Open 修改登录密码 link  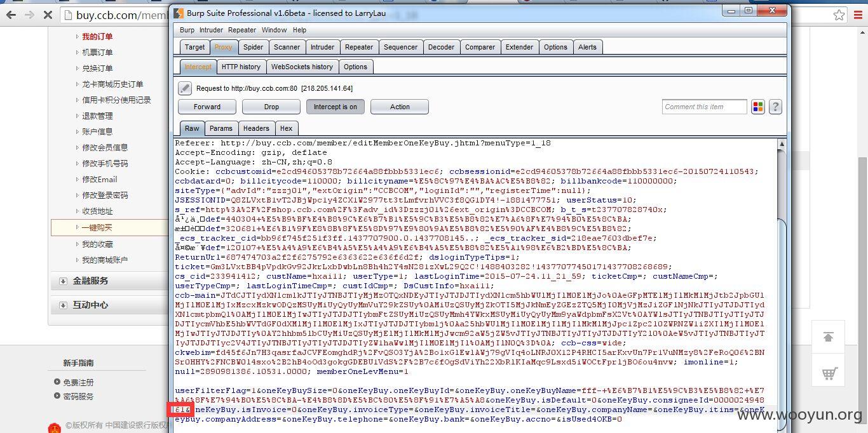tap(105, 196)
